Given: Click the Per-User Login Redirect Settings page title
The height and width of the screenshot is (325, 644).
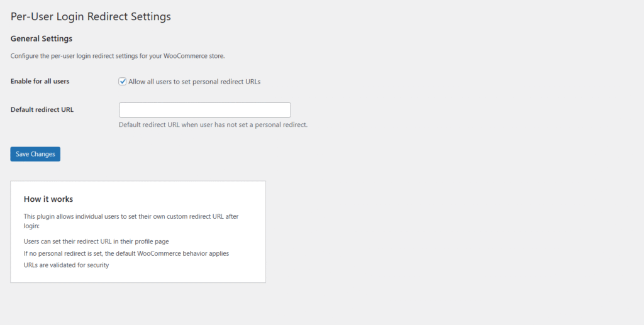Looking at the screenshot, I should (91, 16).
